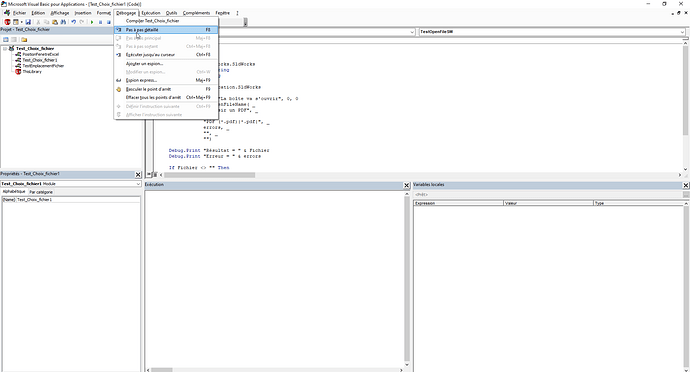This screenshot has width=690, height=372.
Task: Click the Undo arrow toolbar icon
Action: [x=73, y=22]
